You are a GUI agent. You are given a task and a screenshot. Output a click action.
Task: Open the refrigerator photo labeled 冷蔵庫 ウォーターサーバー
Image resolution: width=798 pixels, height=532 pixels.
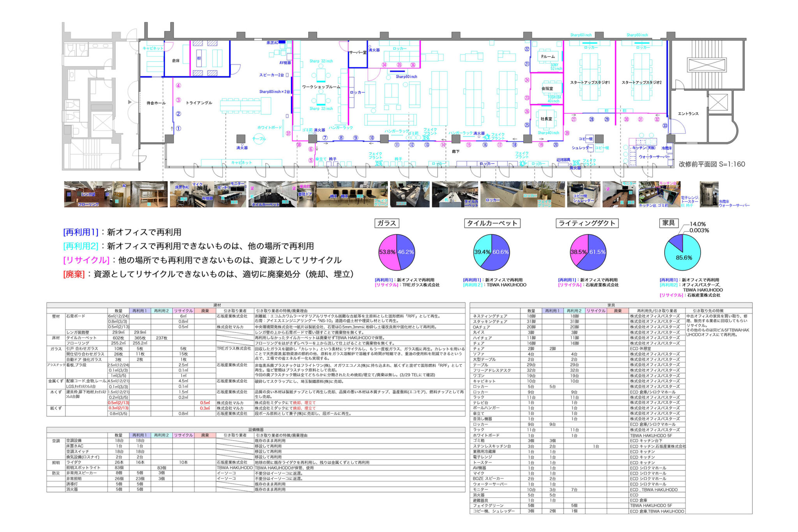point(709,194)
